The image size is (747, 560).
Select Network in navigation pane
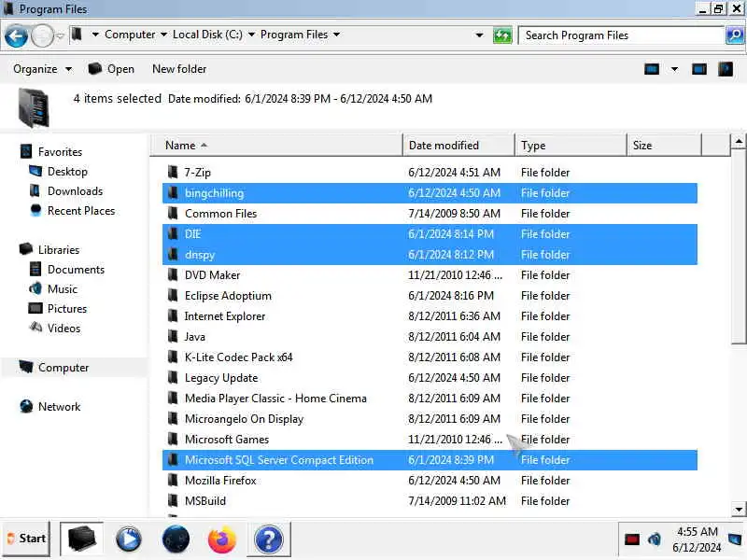[59, 407]
